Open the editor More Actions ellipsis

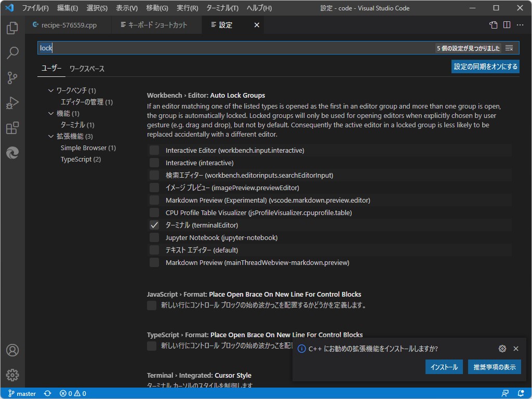click(520, 25)
